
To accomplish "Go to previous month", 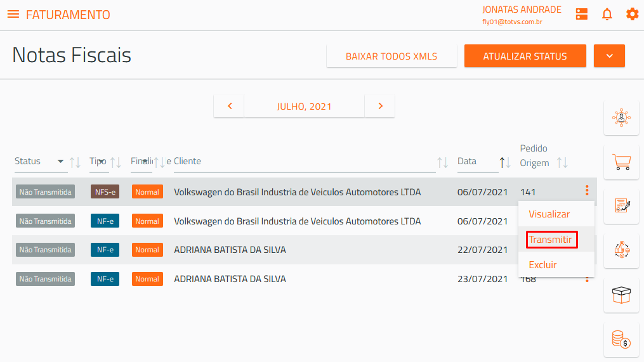I will click(x=229, y=106).
